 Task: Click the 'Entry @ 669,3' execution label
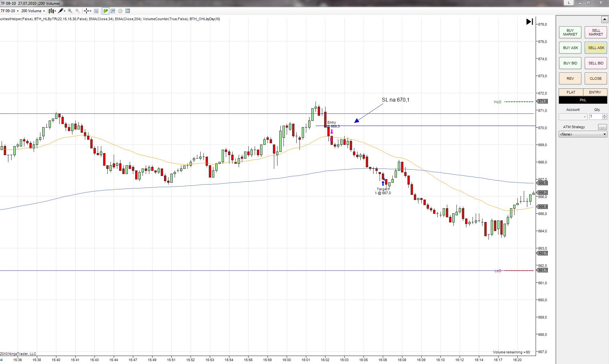(333, 124)
